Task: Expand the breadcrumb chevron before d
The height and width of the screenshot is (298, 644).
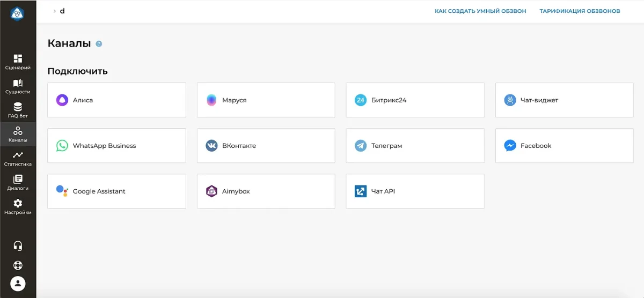Action: point(54,11)
